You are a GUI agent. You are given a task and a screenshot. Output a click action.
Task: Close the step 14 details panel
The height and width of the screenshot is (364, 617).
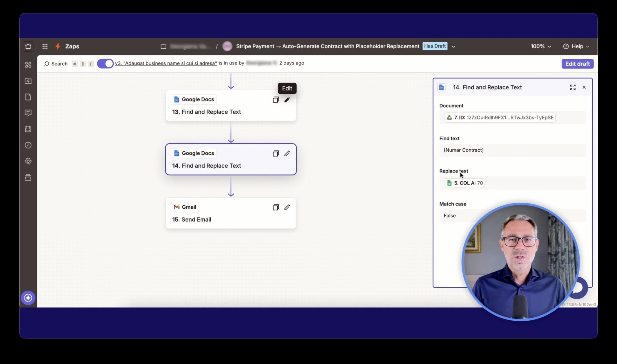[x=584, y=87]
